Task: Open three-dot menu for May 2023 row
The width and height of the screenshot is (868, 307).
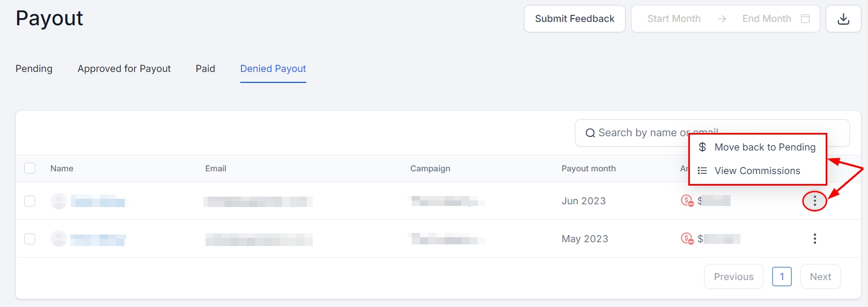Action: (x=815, y=239)
